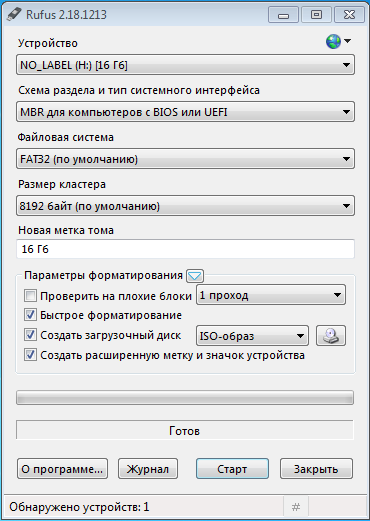Image resolution: width=370 pixels, height=521 pixels.
Task: Click the О программе... button
Action: [62, 469]
